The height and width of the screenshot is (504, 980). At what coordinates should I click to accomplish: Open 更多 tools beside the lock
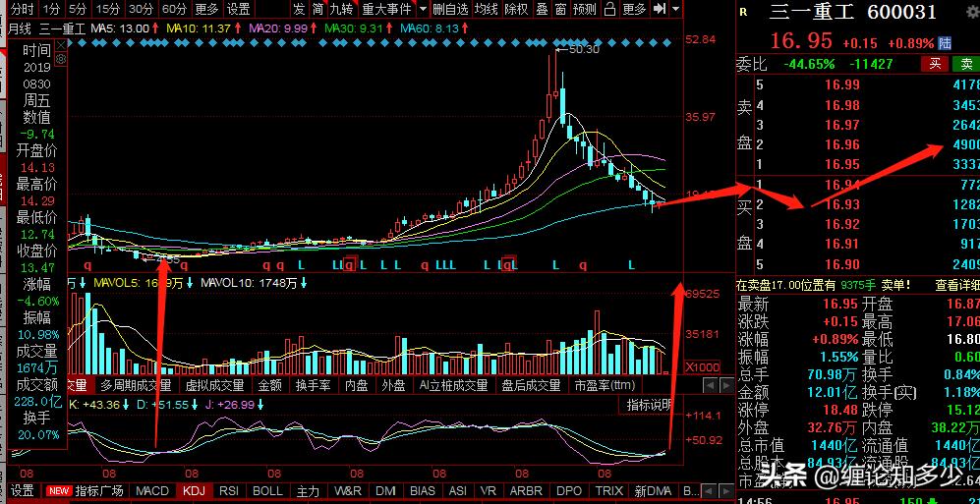[634, 9]
